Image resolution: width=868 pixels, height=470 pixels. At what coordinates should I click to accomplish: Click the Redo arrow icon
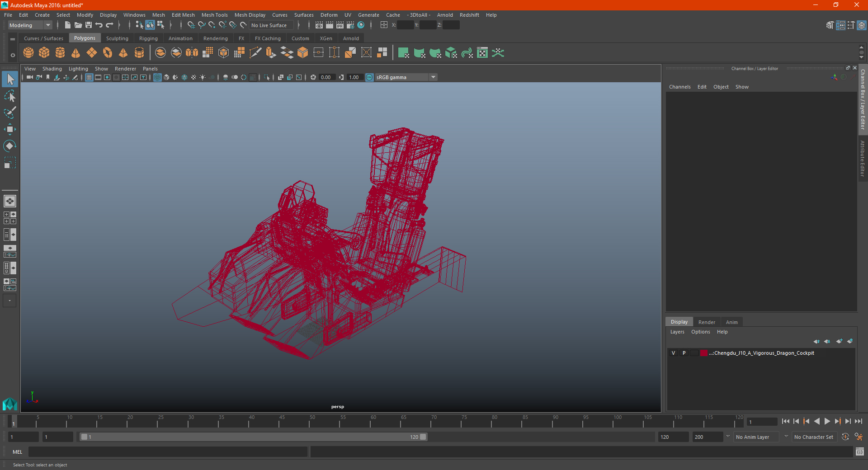coord(109,25)
